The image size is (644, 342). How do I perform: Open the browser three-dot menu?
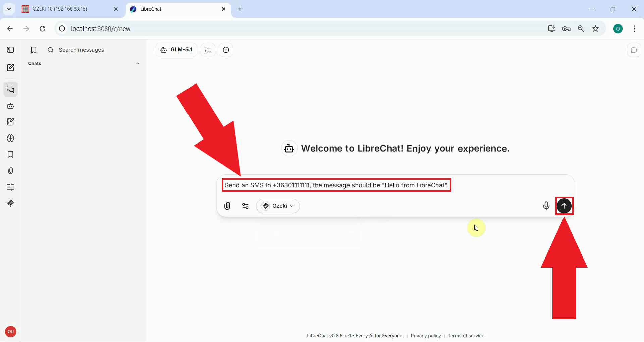pyautogui.click(x=634, y=29)
